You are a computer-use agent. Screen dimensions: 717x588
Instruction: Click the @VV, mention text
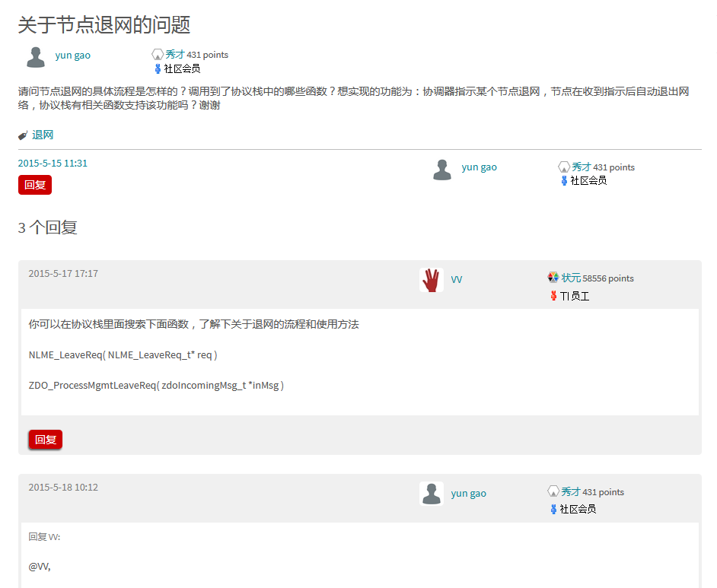click(40, 567)
